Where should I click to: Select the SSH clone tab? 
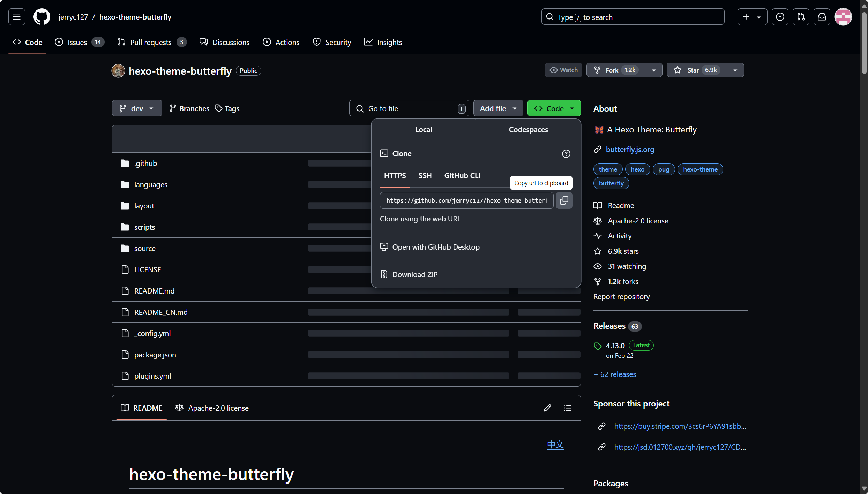[425, 175]
